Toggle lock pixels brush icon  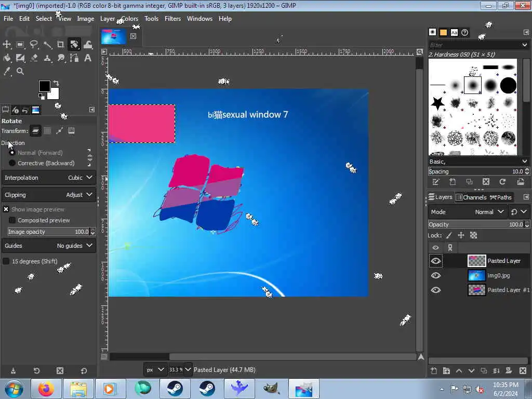click(x=449, y=235)
